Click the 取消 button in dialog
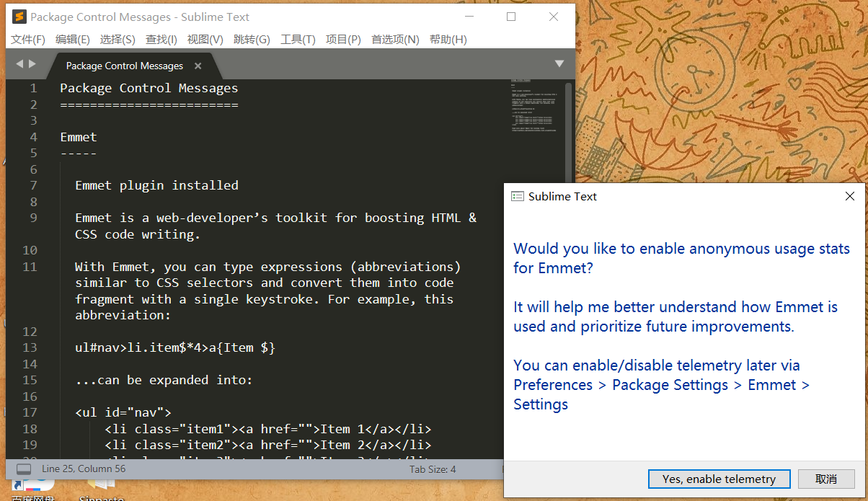 826,479
